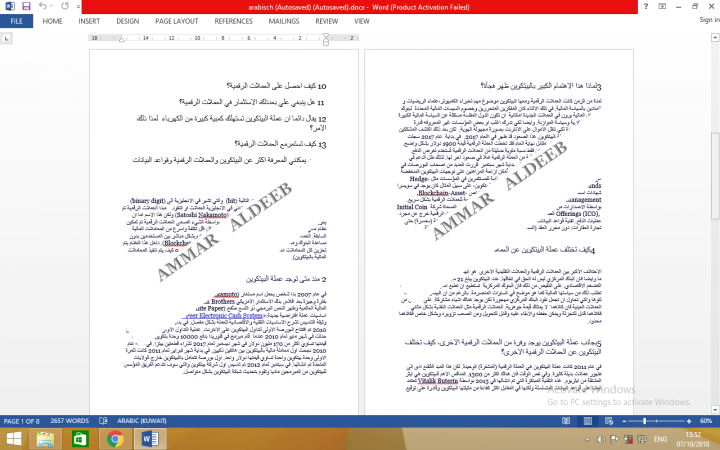The height and width of the screenshot is (450, 720).
Task: Select the REFERENCES ribbon tab
Action: (233, 21)
